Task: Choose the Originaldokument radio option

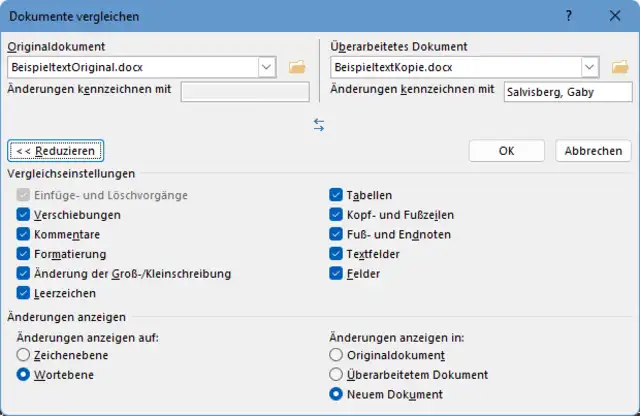Action: click(336, 355)
